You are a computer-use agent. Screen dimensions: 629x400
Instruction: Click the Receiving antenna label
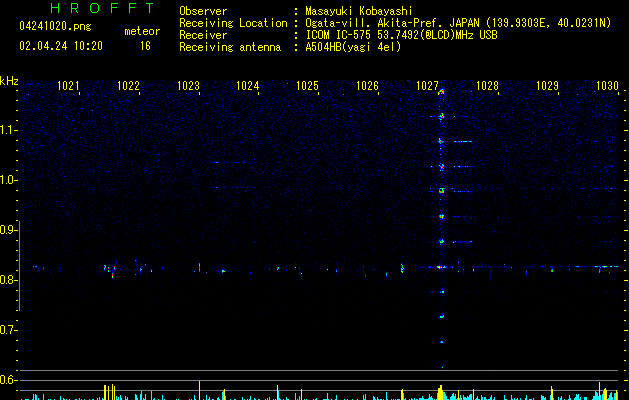(230, 47)
